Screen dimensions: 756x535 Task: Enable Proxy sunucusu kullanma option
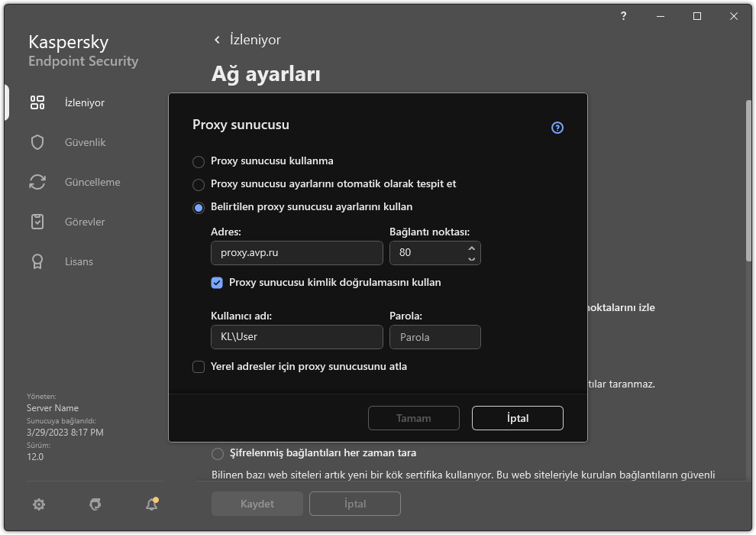[x=199, y=161]
